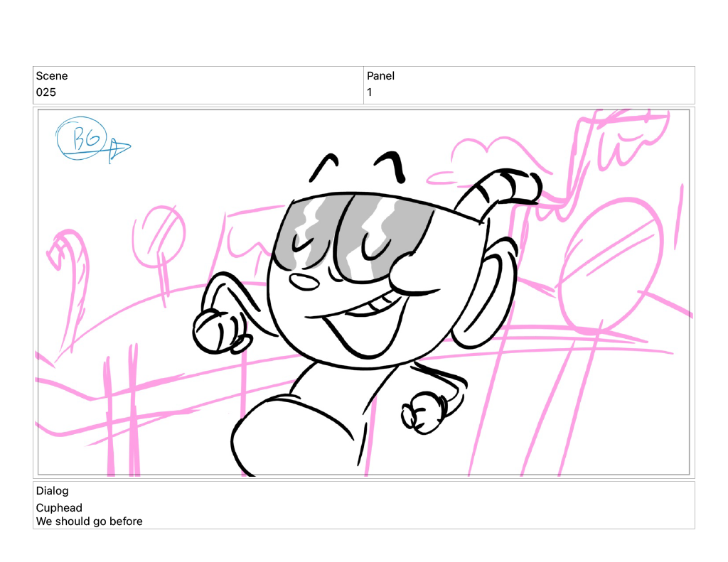Select the scene number 025
Viewport: 728px width, 562px height.
point(46,92)
